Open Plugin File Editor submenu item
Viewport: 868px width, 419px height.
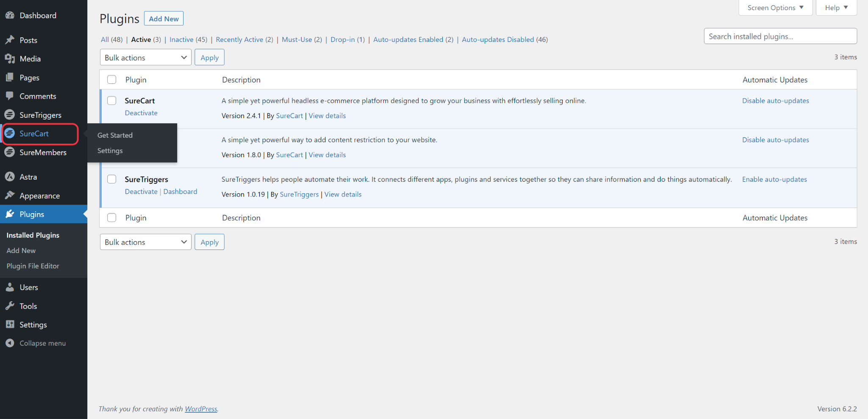point(33,266)
